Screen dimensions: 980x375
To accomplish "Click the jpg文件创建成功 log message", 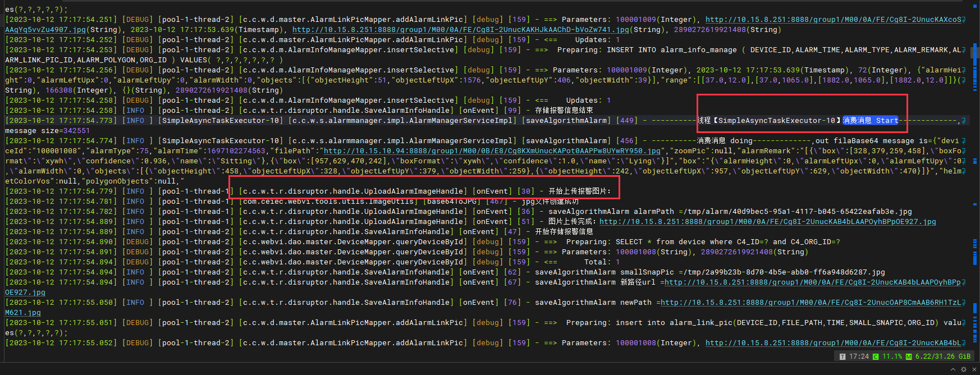I will click(549, 202).
